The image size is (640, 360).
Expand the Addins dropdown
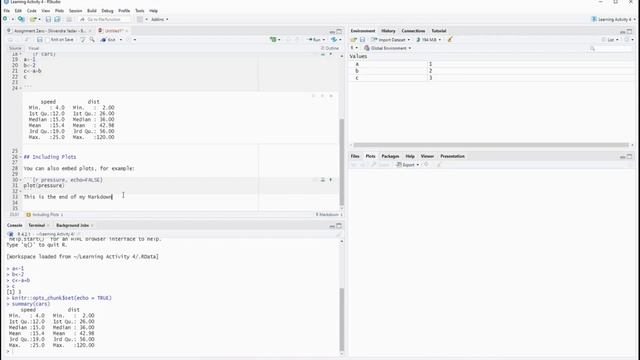tap(160, 19)
